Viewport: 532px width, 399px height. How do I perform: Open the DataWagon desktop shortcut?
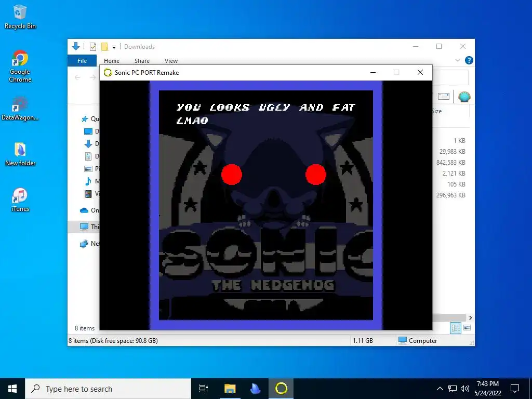pos(20,109)
